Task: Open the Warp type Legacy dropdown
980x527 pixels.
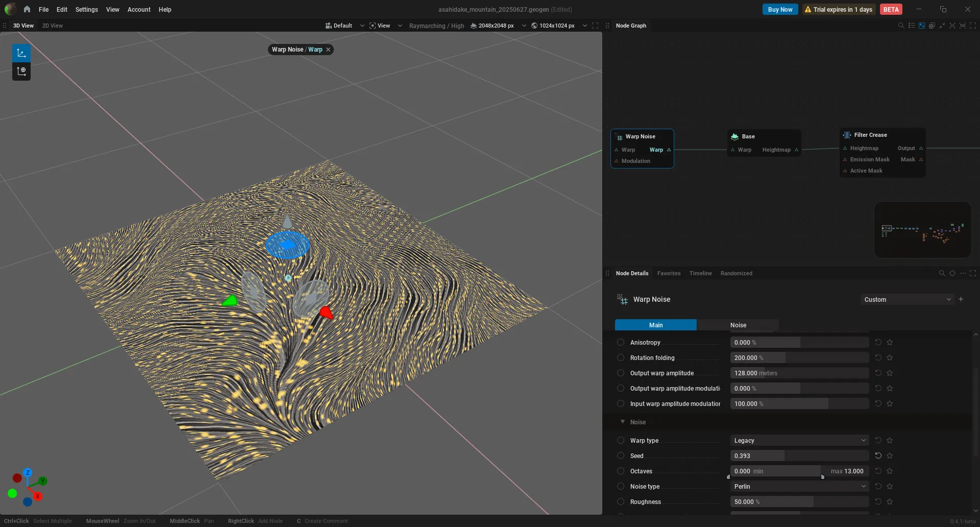Action: click(799, 440)
